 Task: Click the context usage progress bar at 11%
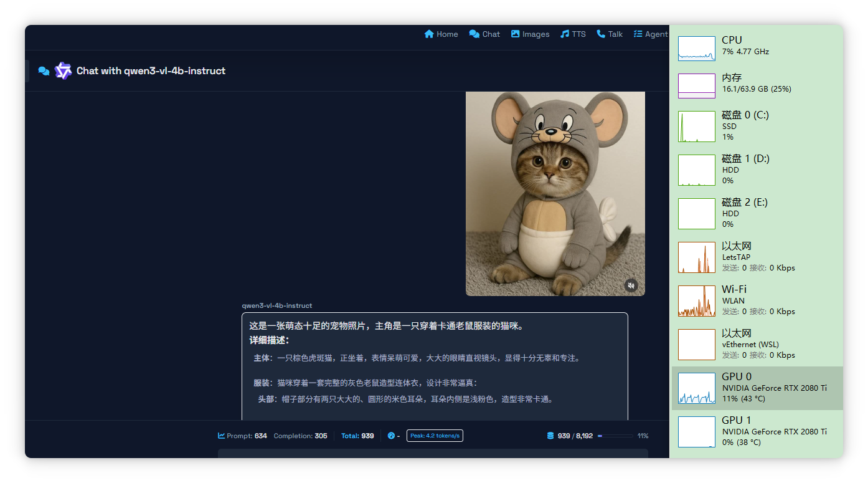click(616, 436)
